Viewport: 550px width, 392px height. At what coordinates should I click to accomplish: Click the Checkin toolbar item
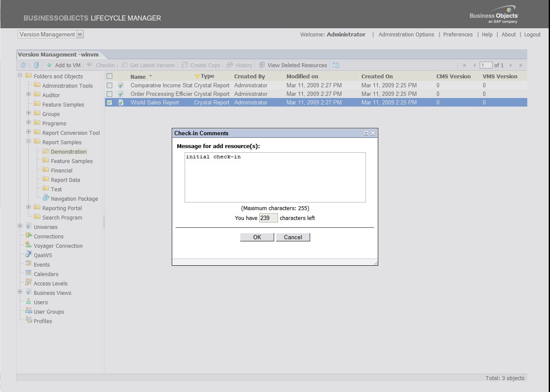(101, 65)
